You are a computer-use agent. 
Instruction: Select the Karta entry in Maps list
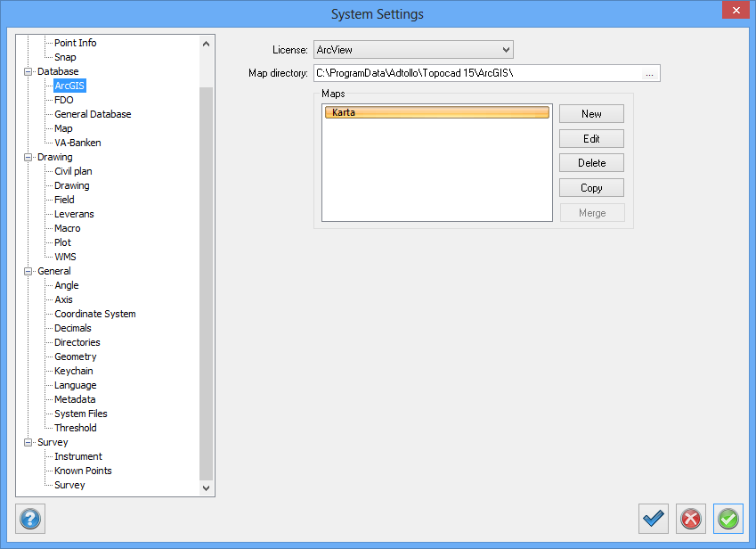tap(436, 112)
